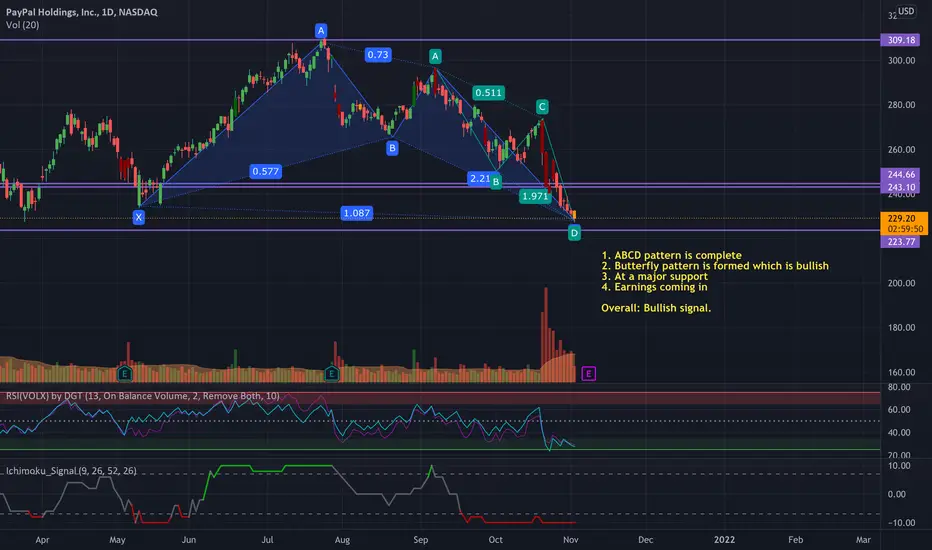The image size is (932, 550).
Task: Select the teal D point label
Action: [x=574, y=233]
